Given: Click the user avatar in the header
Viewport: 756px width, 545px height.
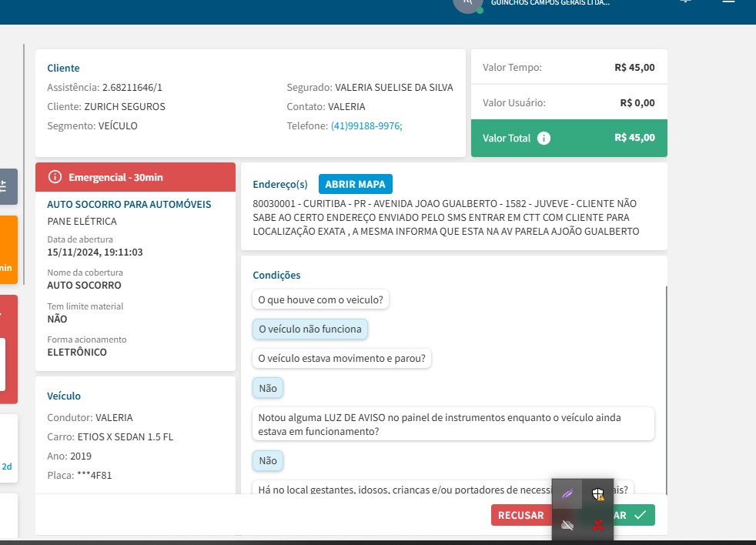Looking at the screenshot, I should (x=467, y=4).
